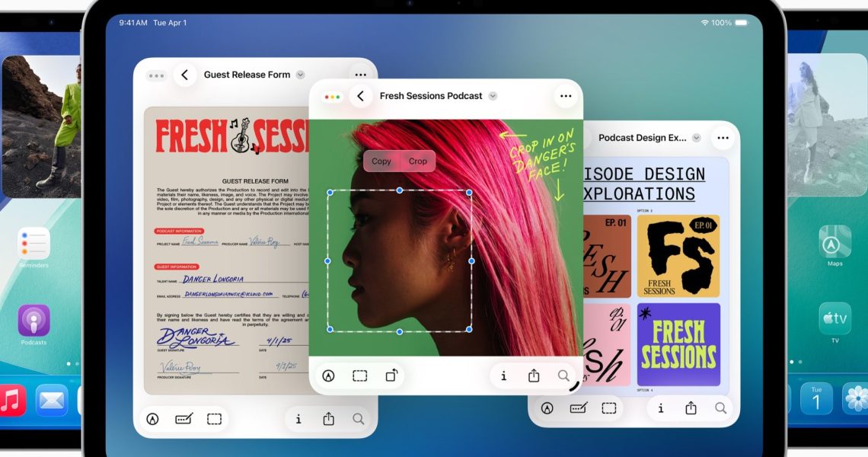Open Markup tool in Podcast Design window
The image size is (868, 457).
tap(547, 408)
